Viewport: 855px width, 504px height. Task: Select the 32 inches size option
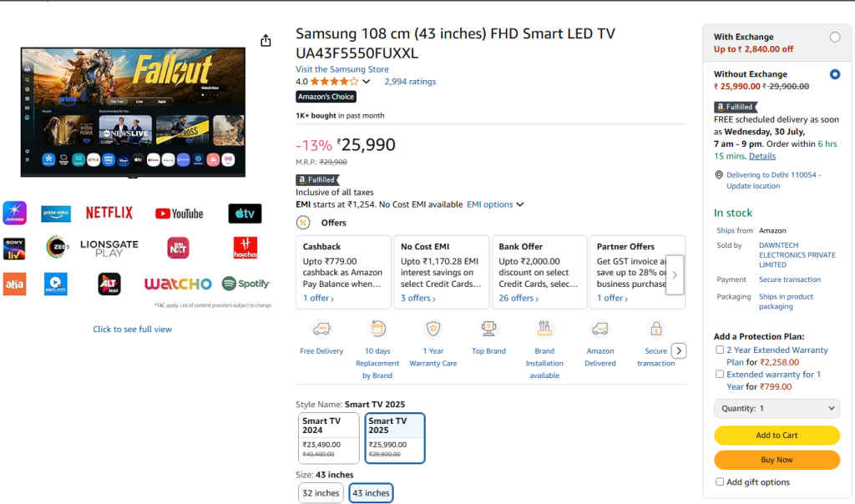(x=320, y=492)
